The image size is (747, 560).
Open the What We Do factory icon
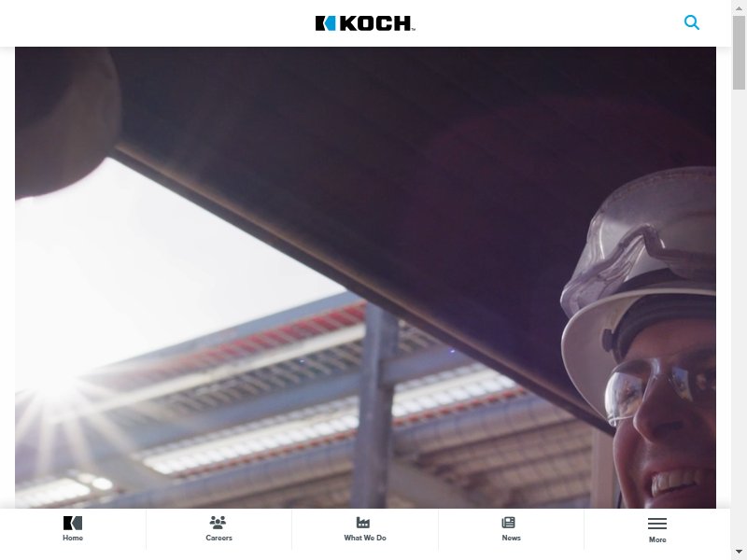tap(363, 523)
